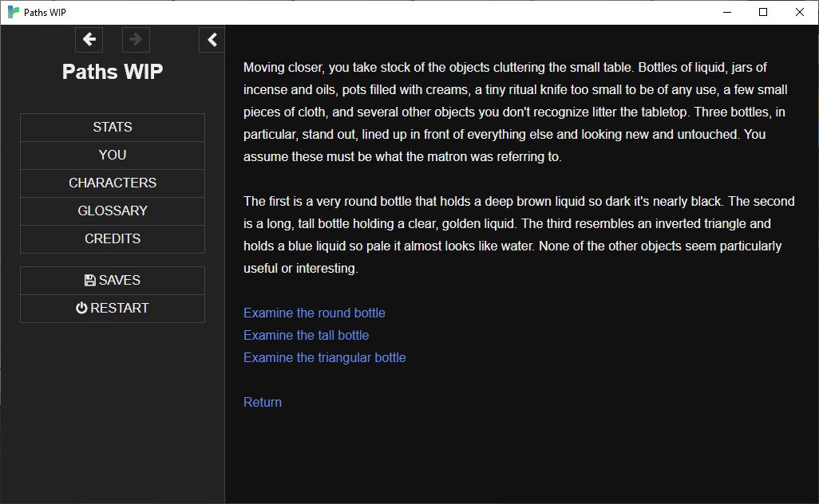Select Examine the tall bottle

(306, 335)
